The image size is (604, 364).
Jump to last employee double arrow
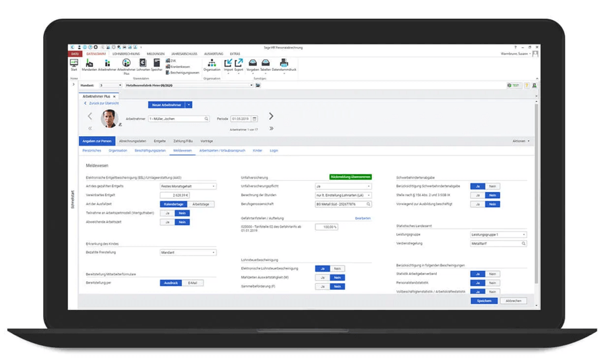pos(271,128)
